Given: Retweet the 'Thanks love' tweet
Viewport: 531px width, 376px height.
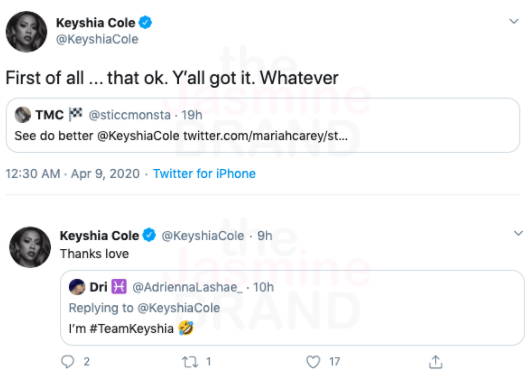Looking at the screenshot, I should click(190, 362).
